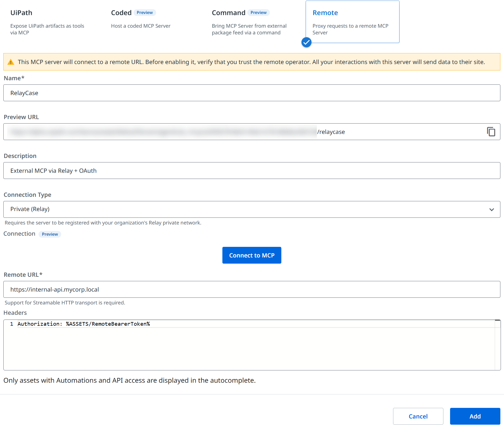Click the Add button
Image resolution: width=504 pixels, height=428 pixels.
coord(475,416)
